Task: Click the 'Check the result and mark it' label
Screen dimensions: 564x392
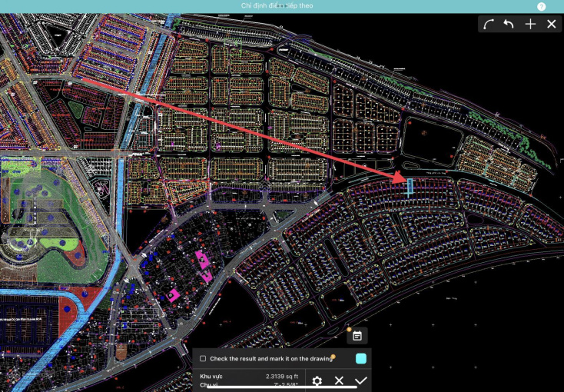Action: click(270, 359)
